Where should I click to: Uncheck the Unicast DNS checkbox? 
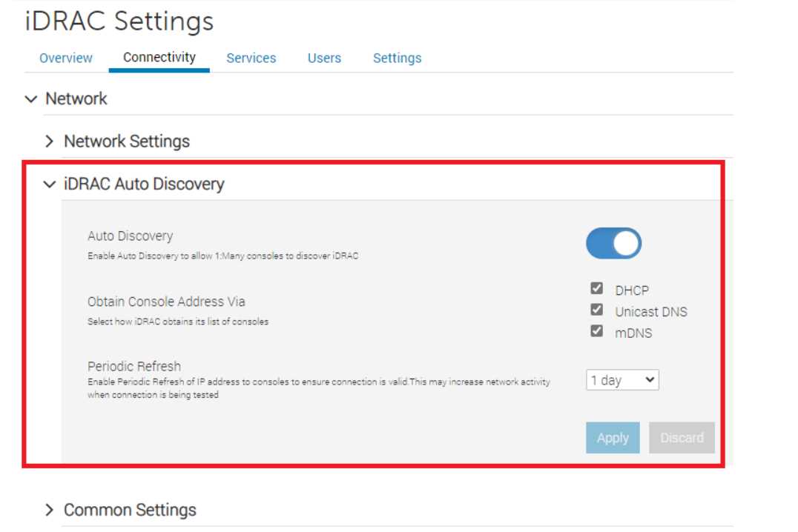click(596, 310)
